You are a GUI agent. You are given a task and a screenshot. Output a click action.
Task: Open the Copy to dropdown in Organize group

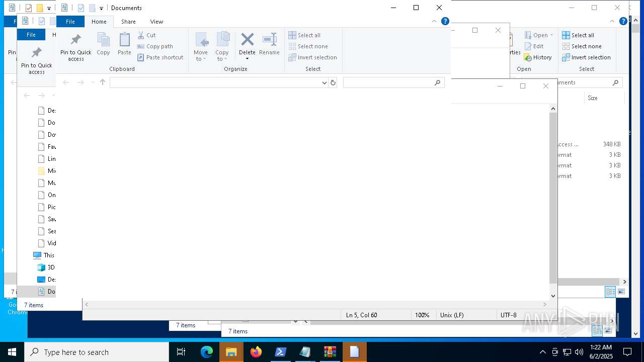(222, 47)
